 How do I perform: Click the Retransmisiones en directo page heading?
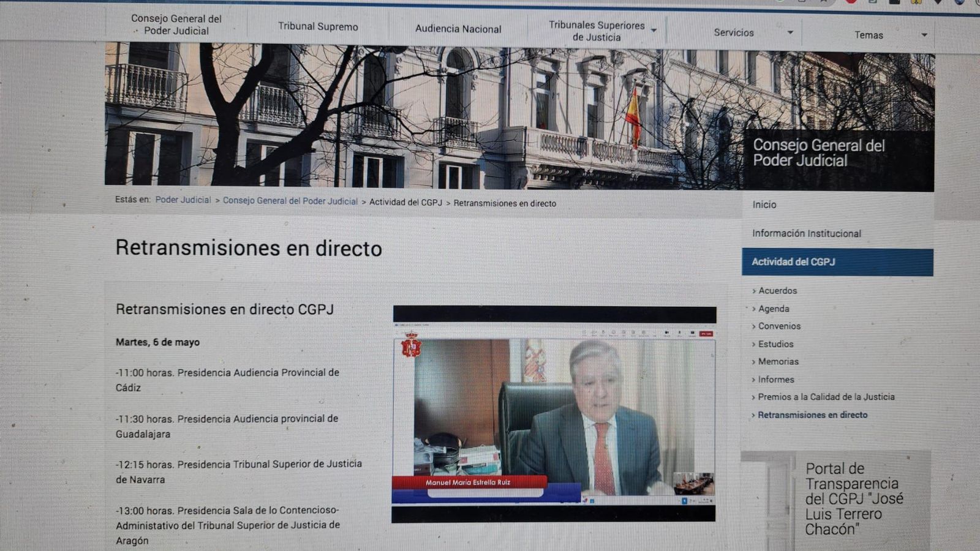click(x=249, y=248)
